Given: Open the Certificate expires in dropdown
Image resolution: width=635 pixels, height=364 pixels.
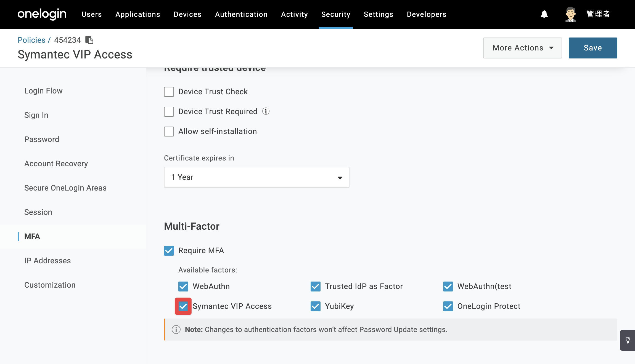Looking at the screenshot, I should click(257, 177).
